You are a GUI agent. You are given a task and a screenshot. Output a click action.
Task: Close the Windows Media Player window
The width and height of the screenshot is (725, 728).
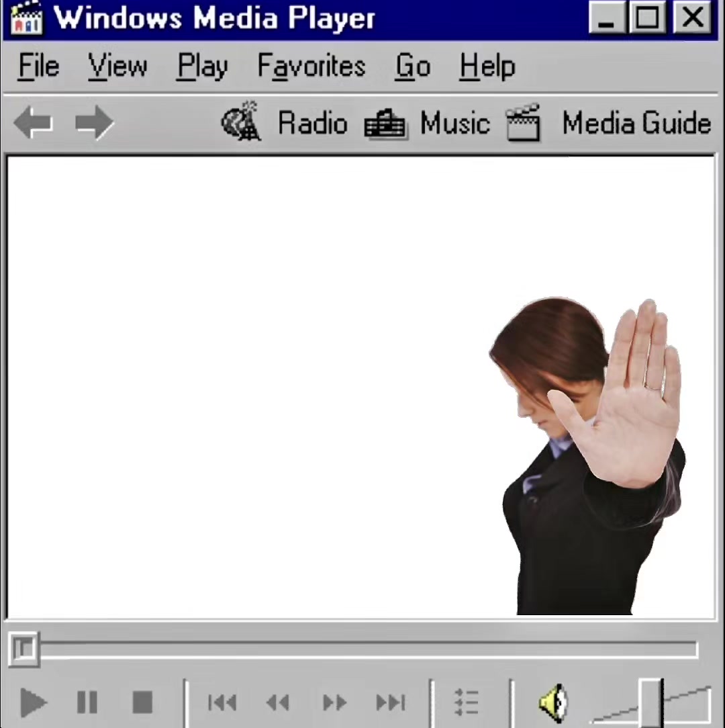pyautogui.click(x=692, y=17)
